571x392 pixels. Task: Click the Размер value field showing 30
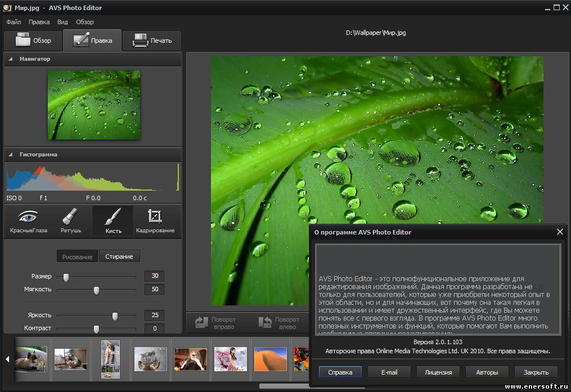coord(155,276)
